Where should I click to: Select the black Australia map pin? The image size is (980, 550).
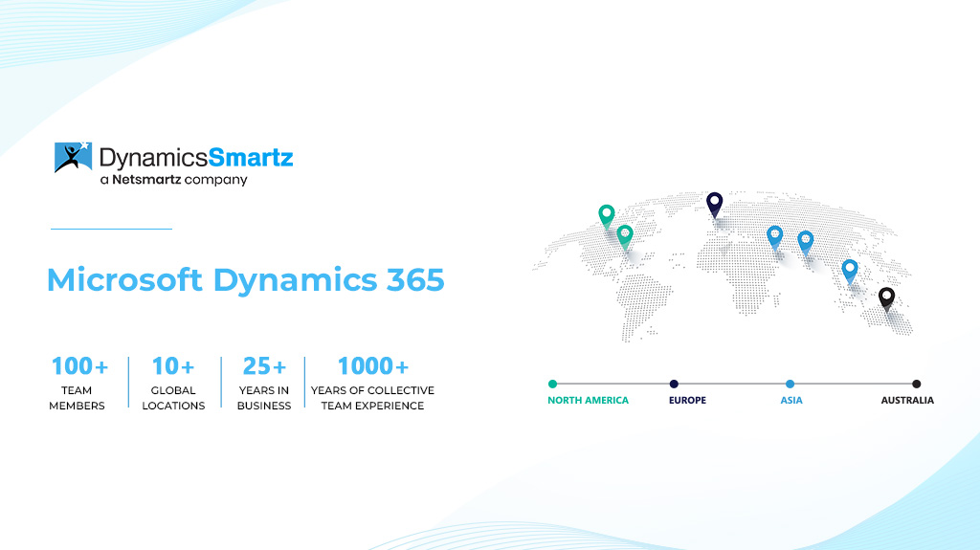point(886,298)
